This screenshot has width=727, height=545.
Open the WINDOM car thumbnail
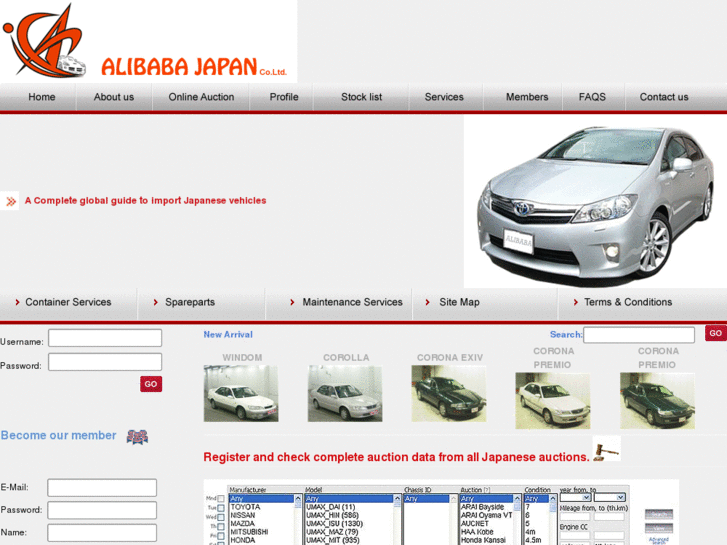[241, 393]
